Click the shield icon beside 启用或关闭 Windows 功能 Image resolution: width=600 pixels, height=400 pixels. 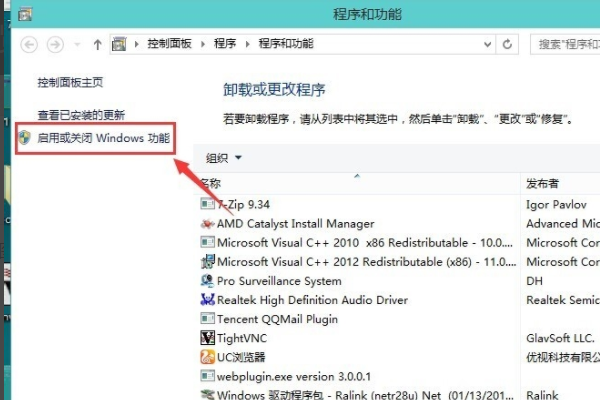pyautogui.click(x=26, y=137)
